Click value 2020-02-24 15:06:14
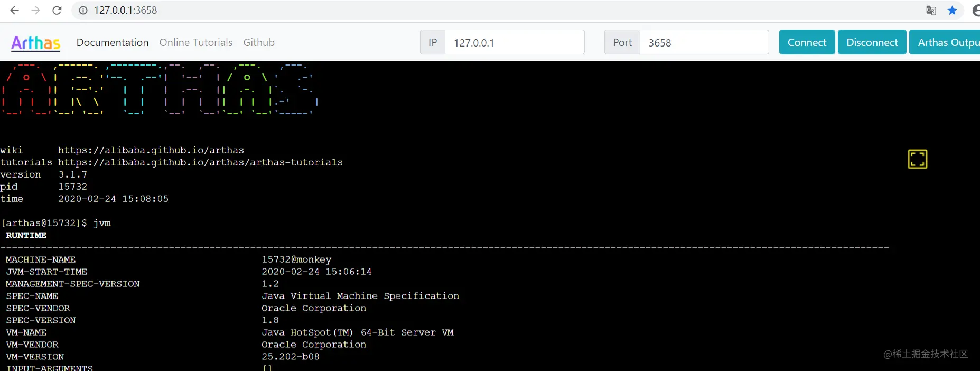 (316, 272)
